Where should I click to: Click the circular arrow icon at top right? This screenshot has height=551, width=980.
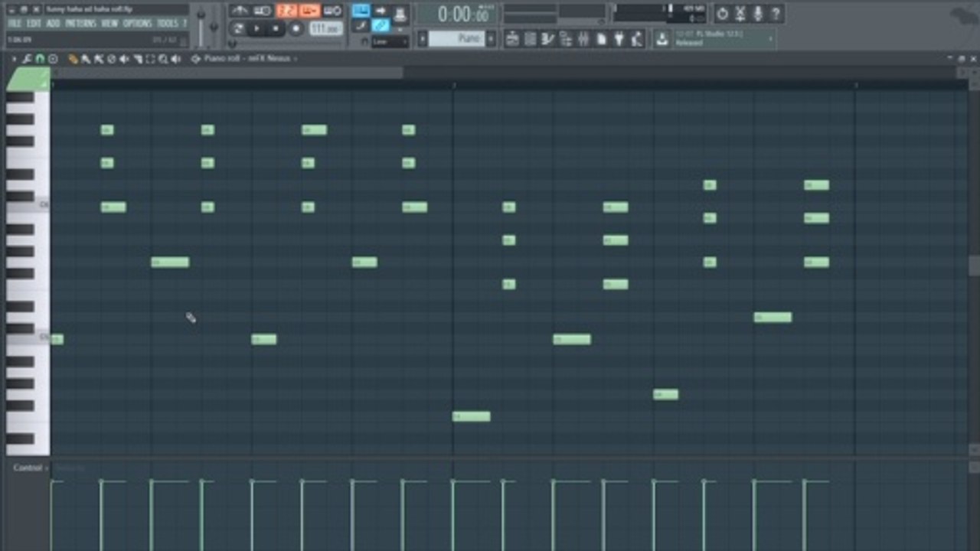coord(722,13)
